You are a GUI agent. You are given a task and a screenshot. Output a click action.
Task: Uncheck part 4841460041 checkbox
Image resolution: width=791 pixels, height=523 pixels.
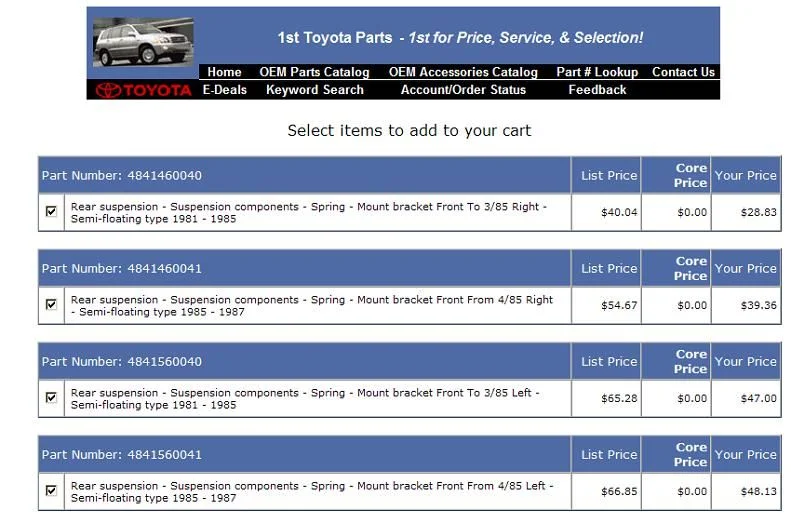point(51,305)
